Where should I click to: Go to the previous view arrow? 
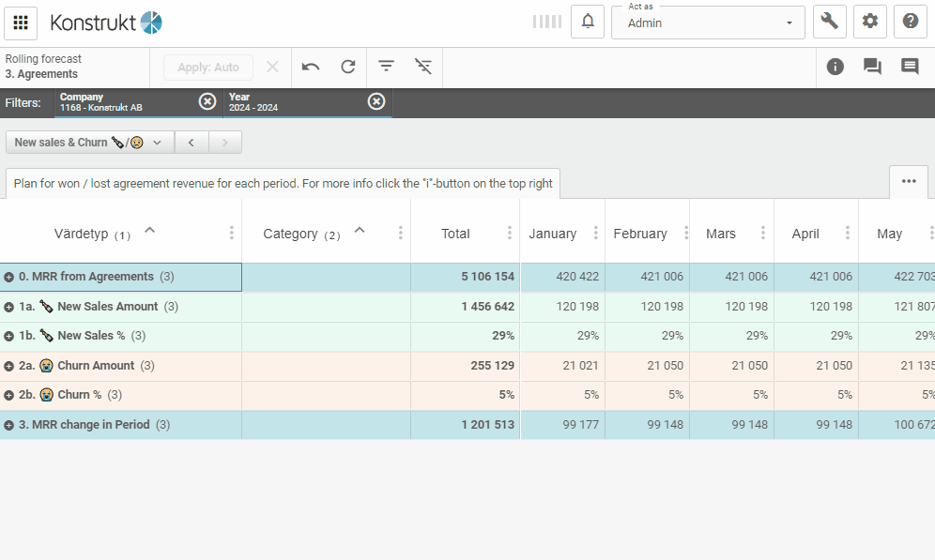[192, 143]
